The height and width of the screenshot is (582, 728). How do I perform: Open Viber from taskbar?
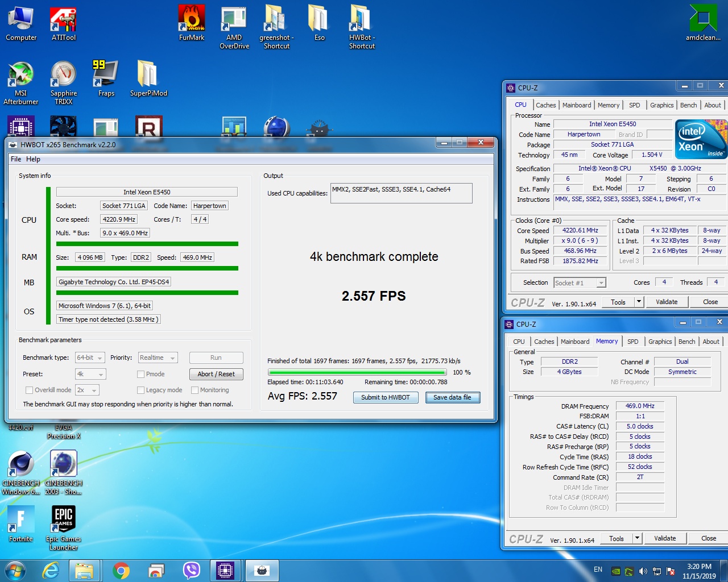pos(191,571)
